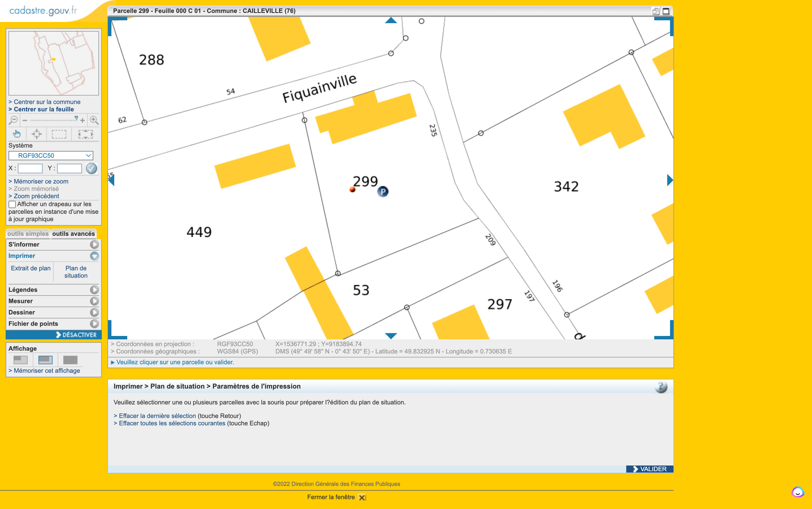Enable the flag on pending parcels checkbox

12,204
